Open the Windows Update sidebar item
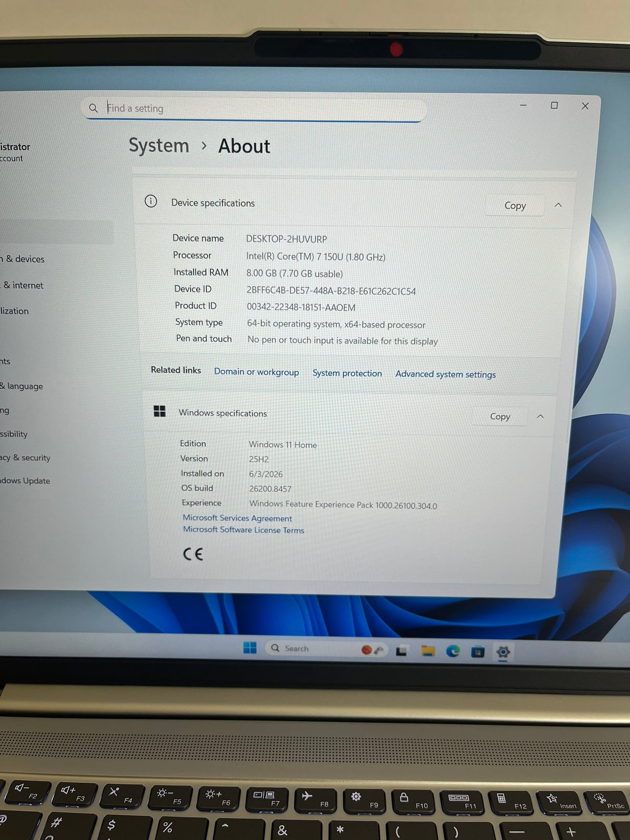This screenshot has width=630, height=840. click(x=25, y=481)
